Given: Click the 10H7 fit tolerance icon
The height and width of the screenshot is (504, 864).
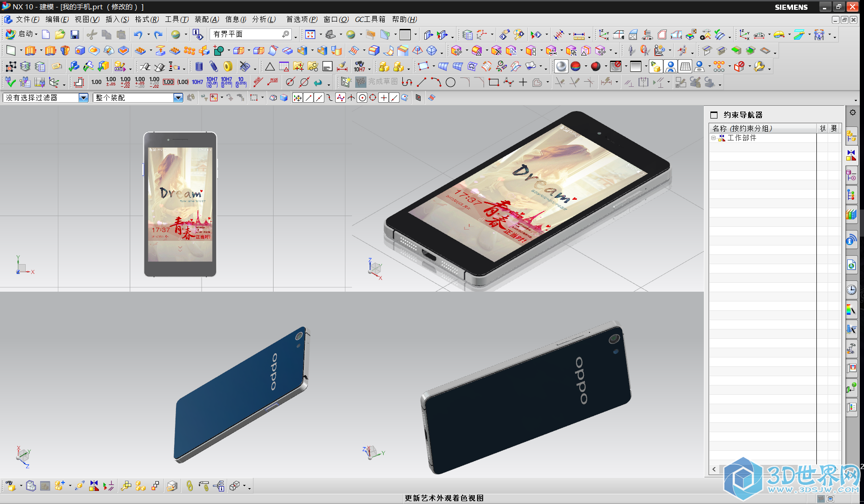Looking at the screenshot, I should pyautogui.click(x=197, y=82).
